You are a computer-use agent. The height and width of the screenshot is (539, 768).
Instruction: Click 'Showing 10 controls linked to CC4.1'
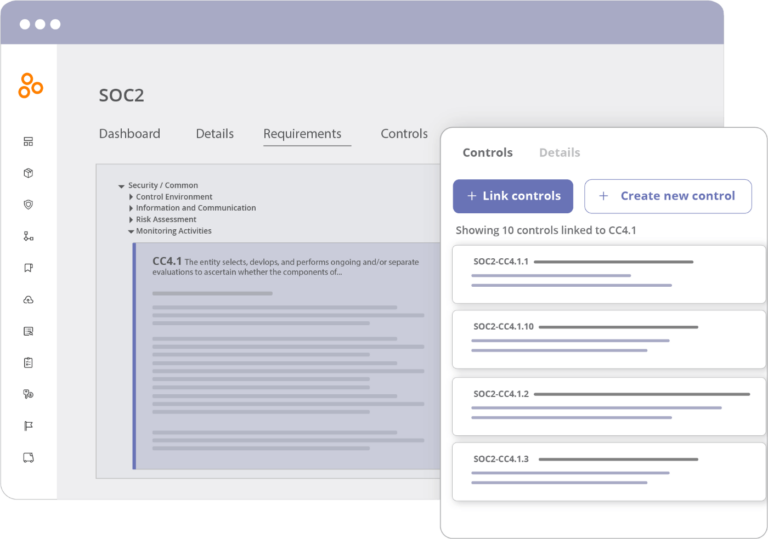(x=546, y=230)
